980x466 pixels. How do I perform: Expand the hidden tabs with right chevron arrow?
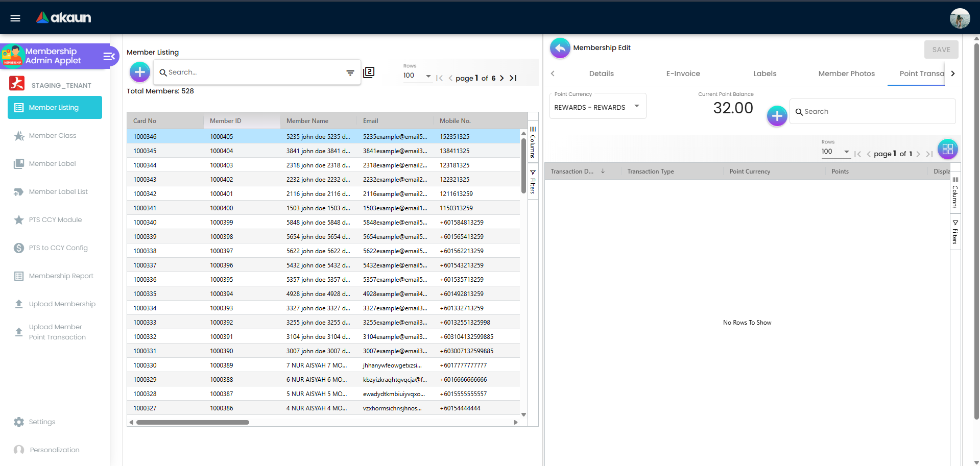coord(953,73)
